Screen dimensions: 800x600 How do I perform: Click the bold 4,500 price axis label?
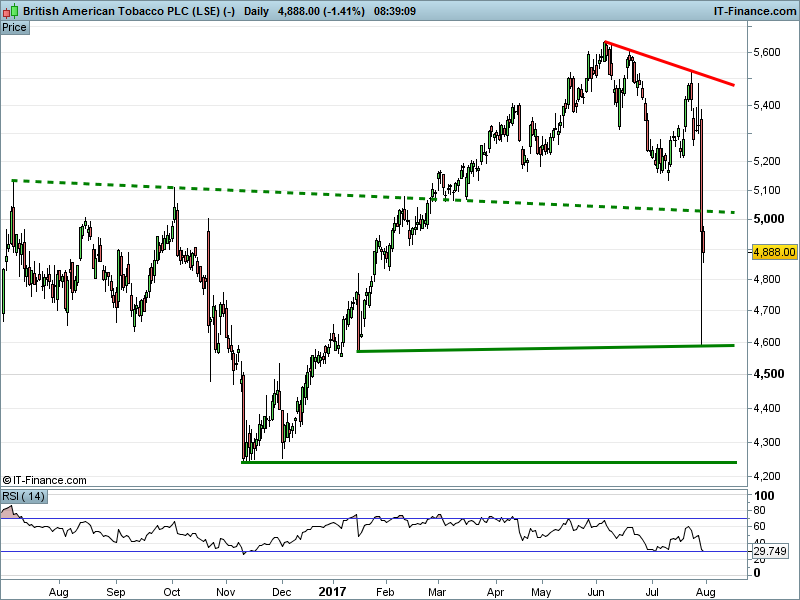(x=768, y=374)
